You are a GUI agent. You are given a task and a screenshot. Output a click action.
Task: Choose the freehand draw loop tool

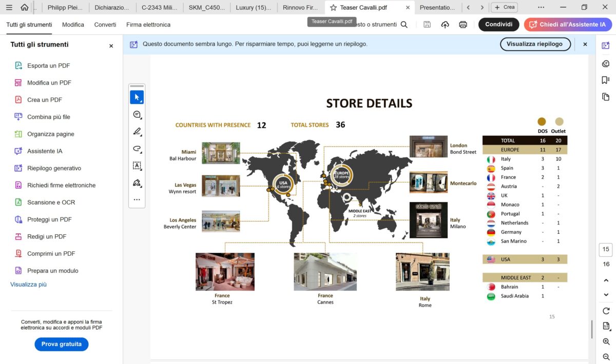[137, 149]
